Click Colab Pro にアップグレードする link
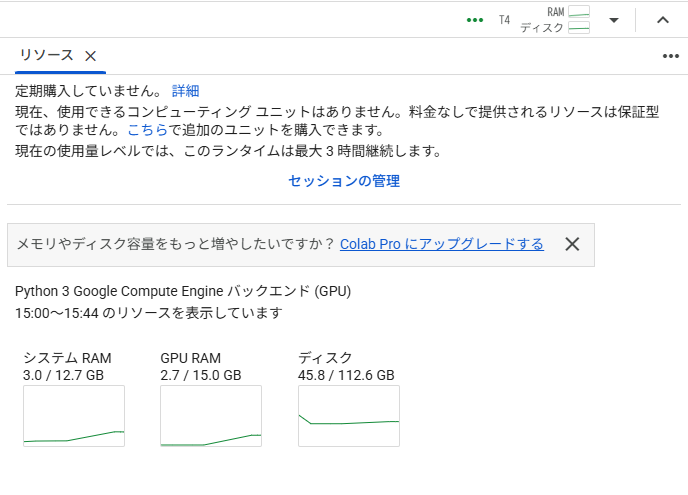688x495 pixels. (x=441, y=244)
